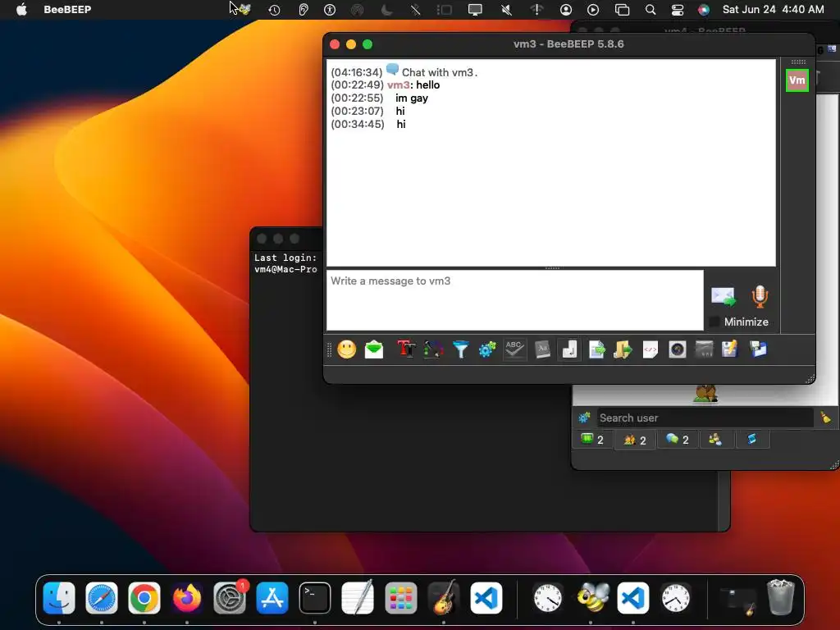The width and height of the screenshot is (840, 630).
Task: Toggle ABC spell checking button
Action: (x=514, y=349)
